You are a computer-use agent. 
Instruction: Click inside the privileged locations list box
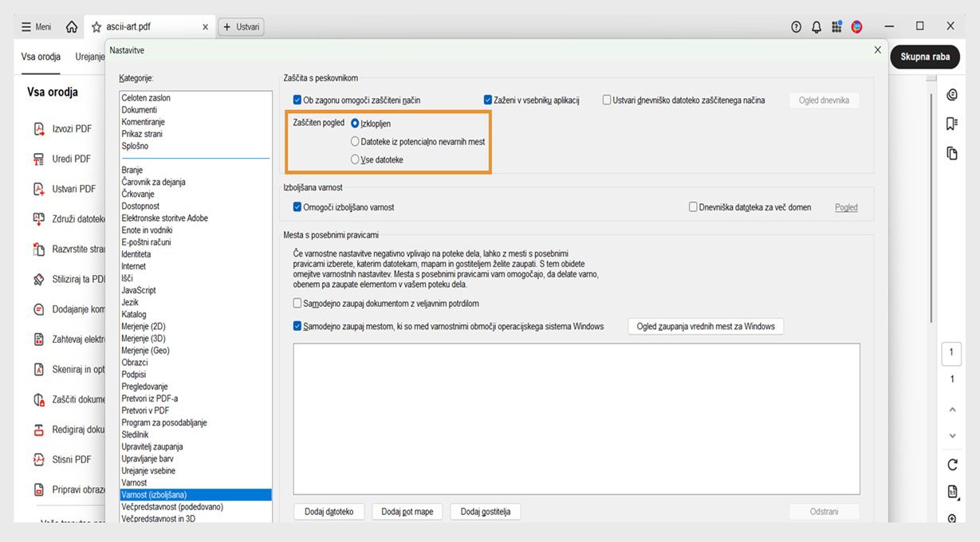point(577,418)
